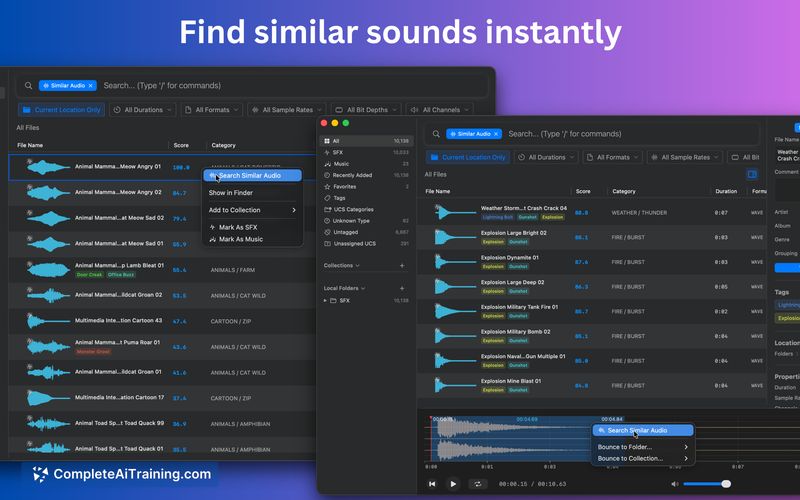Open Favorites in the sidebar
The width and height of the screenshot is (800, 500).
pyautogui.click(x=366, y=187)
